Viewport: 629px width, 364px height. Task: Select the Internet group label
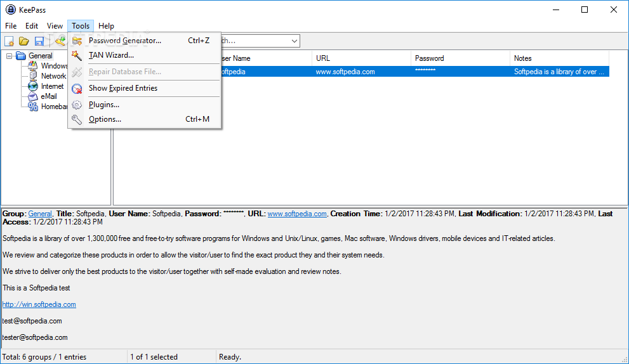[x=52, y=86]
